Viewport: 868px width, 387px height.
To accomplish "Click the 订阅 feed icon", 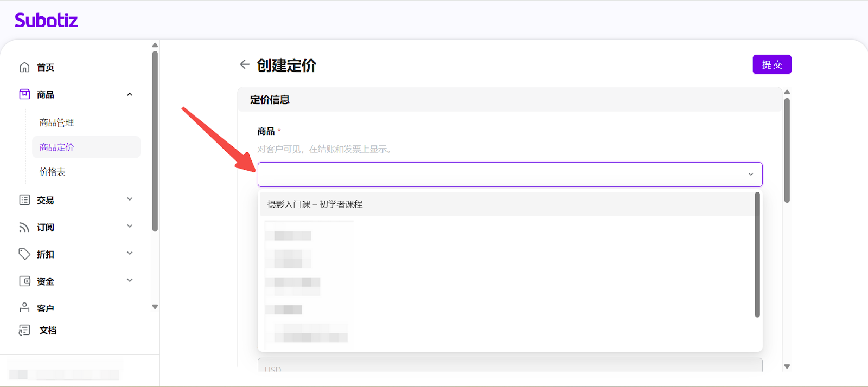I will 24,227.
